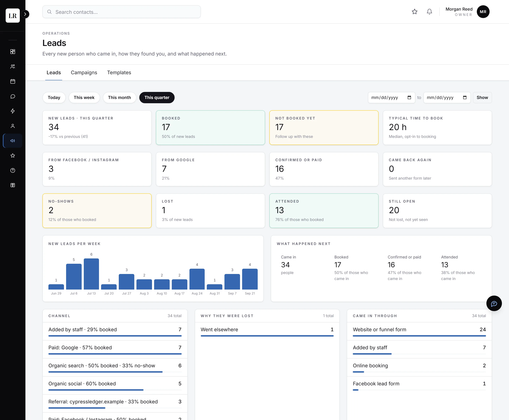Screen dimensions: 509x420
Task: Click the Sep 21 bar in weekly chart
Action: [x=250, y=279]
